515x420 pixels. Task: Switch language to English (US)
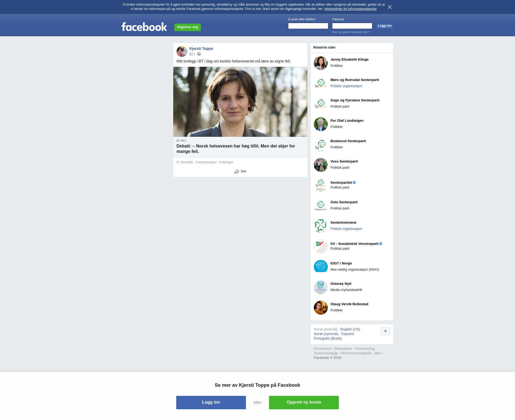coord(350,329)
